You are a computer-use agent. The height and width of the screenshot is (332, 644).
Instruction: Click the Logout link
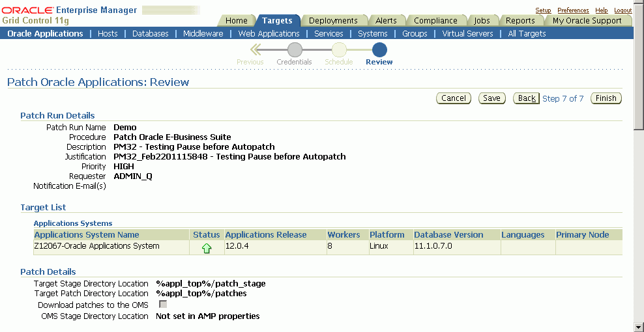pos(622,10)
